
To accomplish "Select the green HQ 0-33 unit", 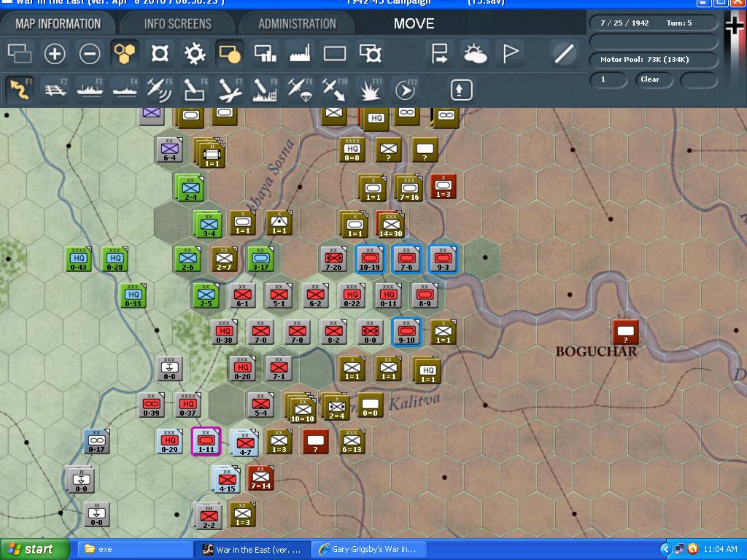I will [x=133, y=296].
